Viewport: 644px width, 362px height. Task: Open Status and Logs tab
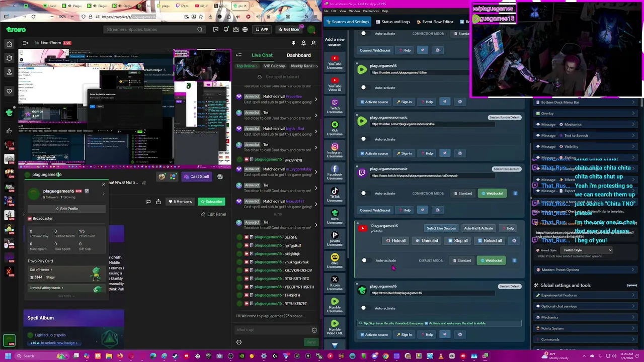[392, 22]
